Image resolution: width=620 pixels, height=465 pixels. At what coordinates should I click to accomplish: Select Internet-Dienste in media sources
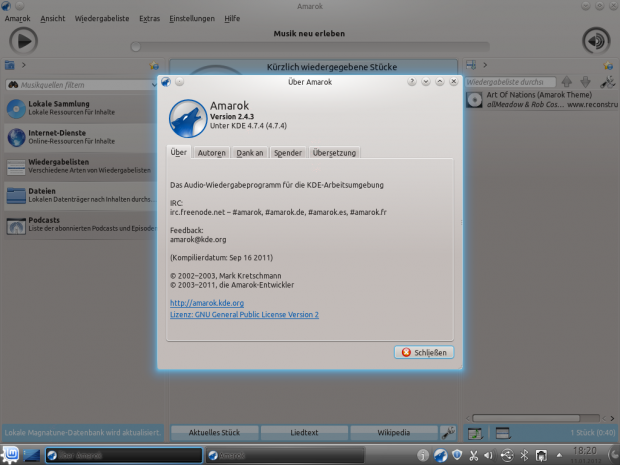[x=81, y=137]
